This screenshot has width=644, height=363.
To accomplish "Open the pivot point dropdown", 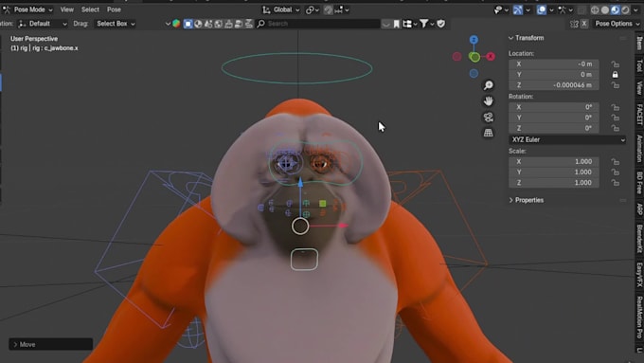I will (x=312, y=9).
